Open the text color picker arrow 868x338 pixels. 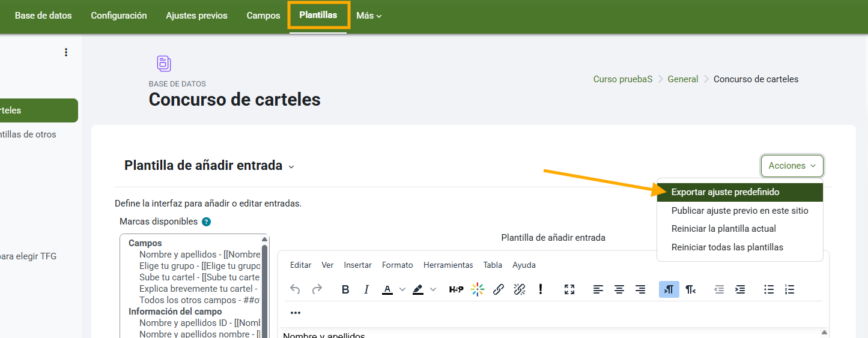pos(402,289)
